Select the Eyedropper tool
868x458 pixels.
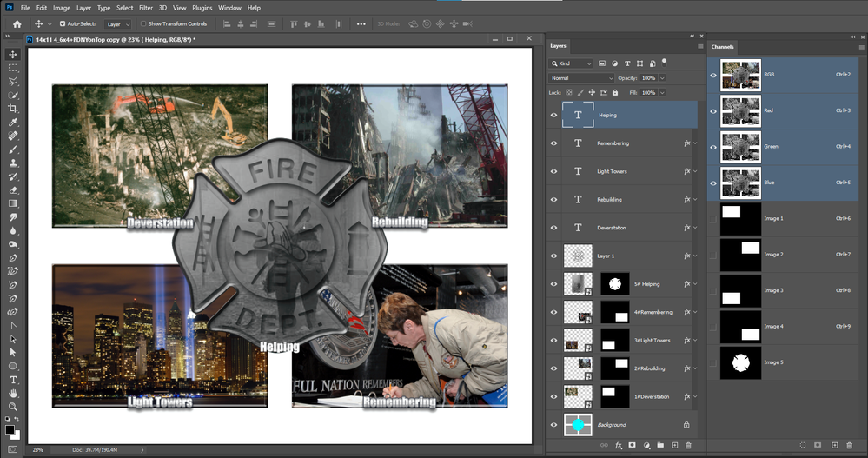point(13,122)
